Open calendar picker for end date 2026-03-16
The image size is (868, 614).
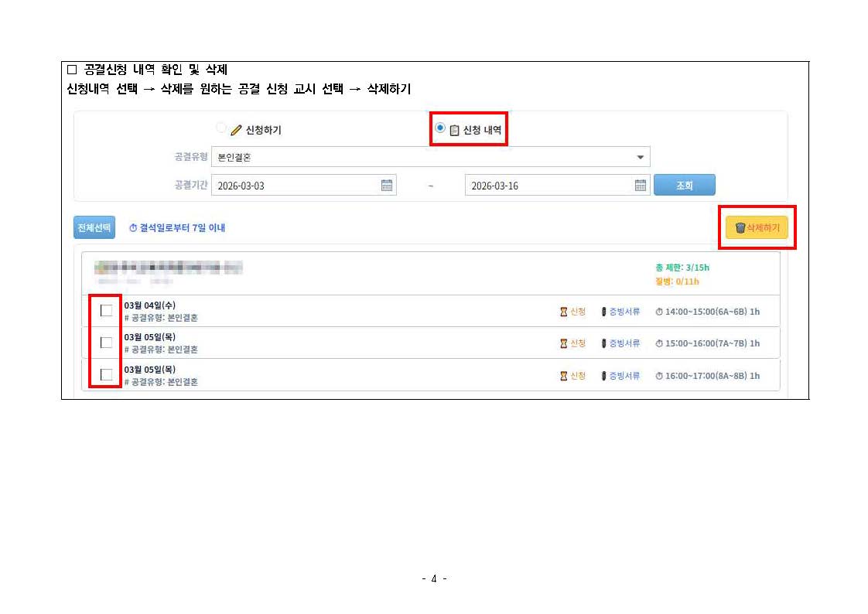coord(641,186)
